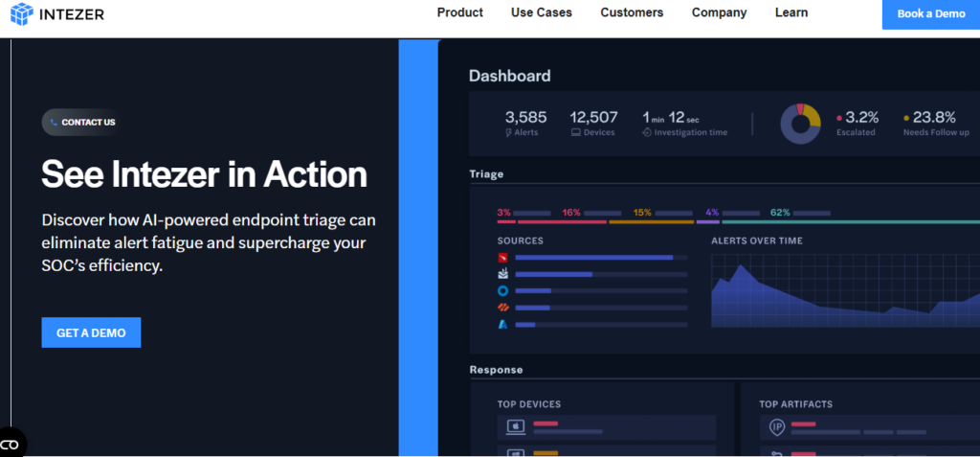Click the red 3% triage bar
Image resolution: width=980 pixels, height=457 pixels.
[x=506, y=221]
